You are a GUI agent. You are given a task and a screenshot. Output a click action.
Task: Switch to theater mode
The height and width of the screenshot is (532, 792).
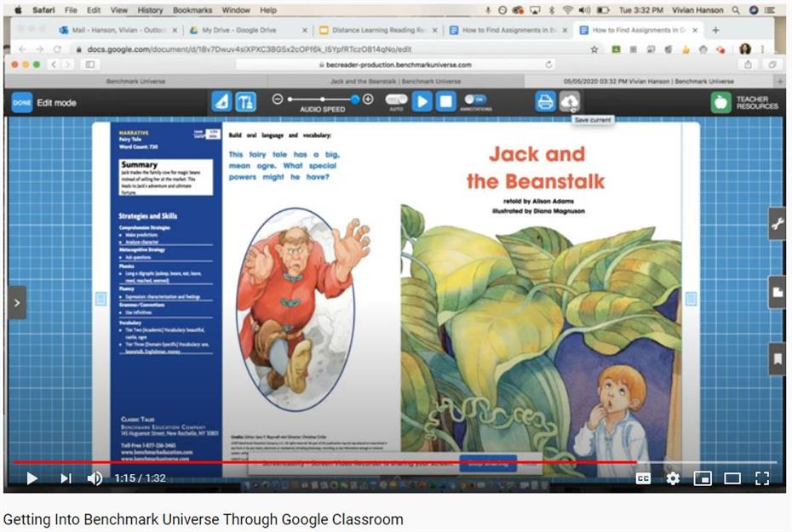tap(732, 478)
